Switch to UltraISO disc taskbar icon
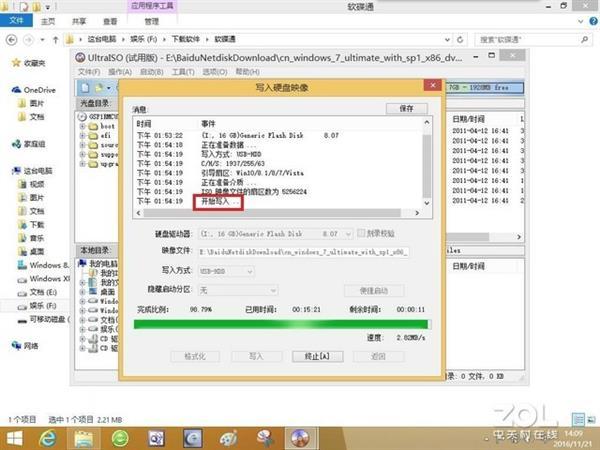The height and width of the screenshot is (450, 600). (x=300, y=439)
